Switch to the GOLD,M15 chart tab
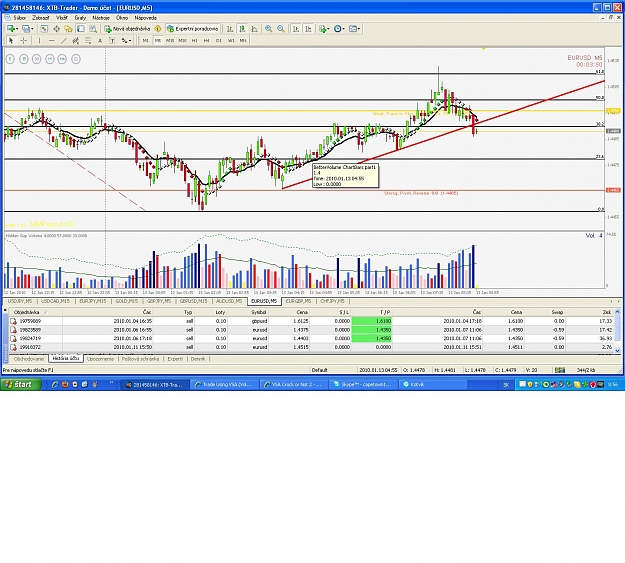Viewport: 625px width, 563px height. click(x=127, y=301)
